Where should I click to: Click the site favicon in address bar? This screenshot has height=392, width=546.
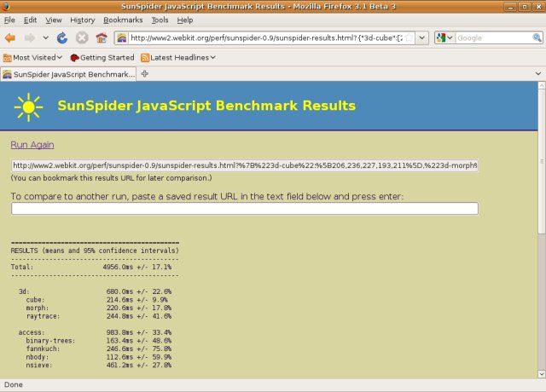tap(121, 37)
